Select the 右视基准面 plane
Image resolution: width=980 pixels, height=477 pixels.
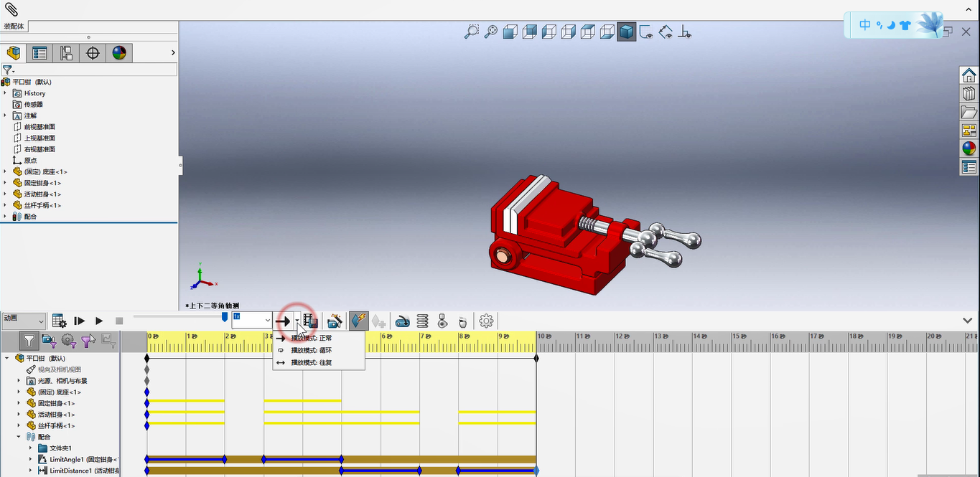(x=39, y=149)
